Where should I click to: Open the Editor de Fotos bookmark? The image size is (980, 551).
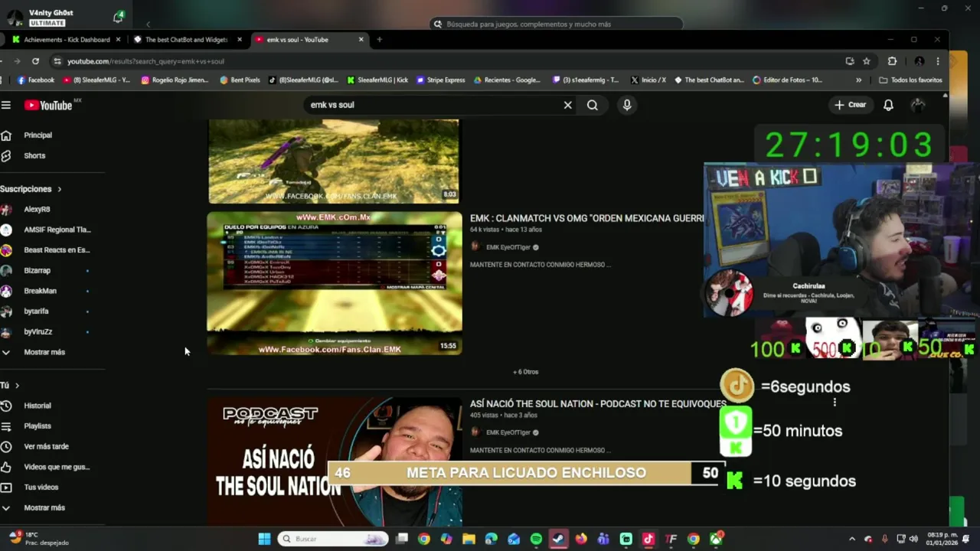787,80
